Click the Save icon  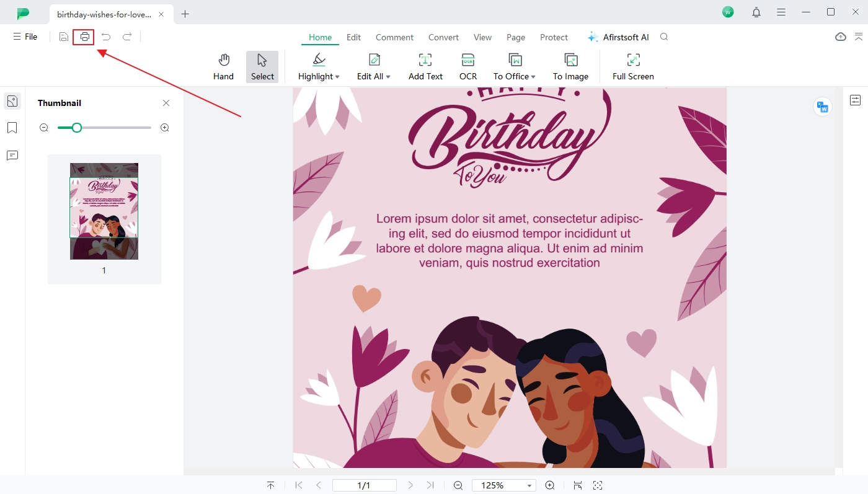click(64, 37)
